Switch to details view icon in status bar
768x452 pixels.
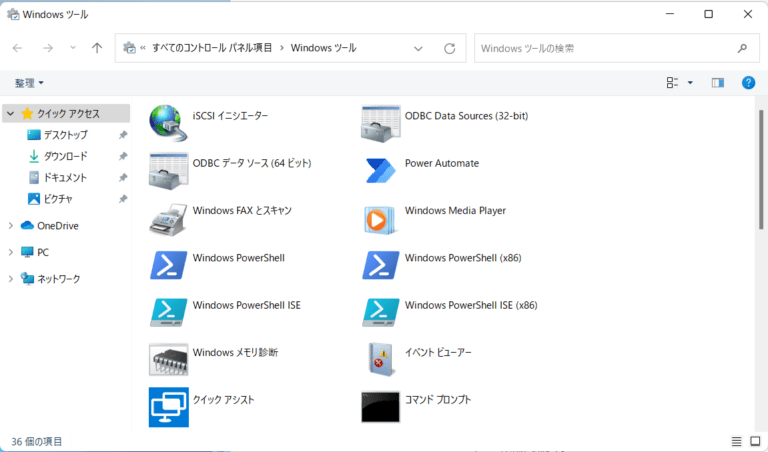736,441
